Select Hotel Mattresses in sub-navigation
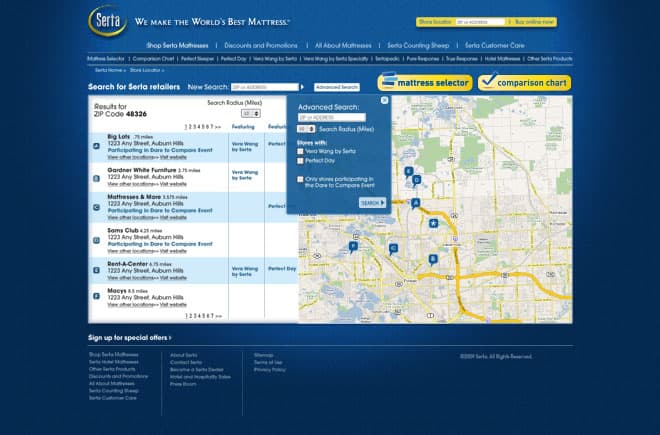 click(x=502, y=59)
